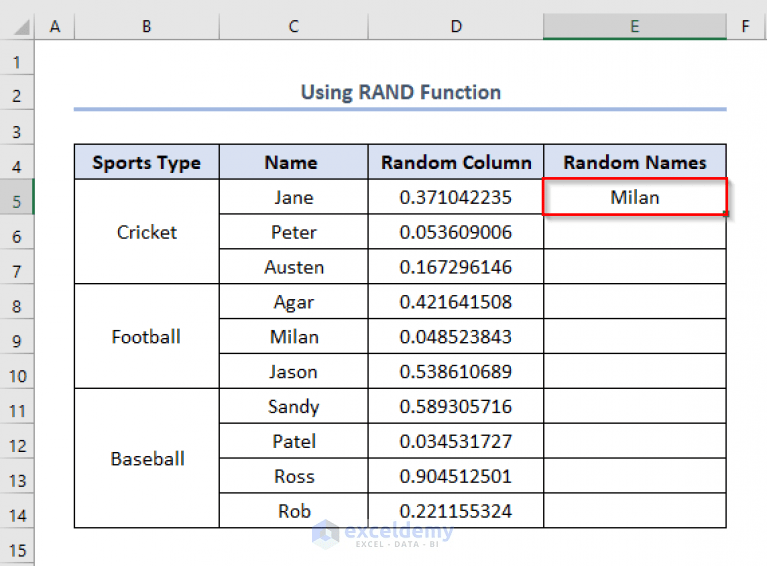Image resolution: width=767 pixels, height=566 pixels.
Task: Select the cell with 0.421641508
Action: tap(456, 302)
